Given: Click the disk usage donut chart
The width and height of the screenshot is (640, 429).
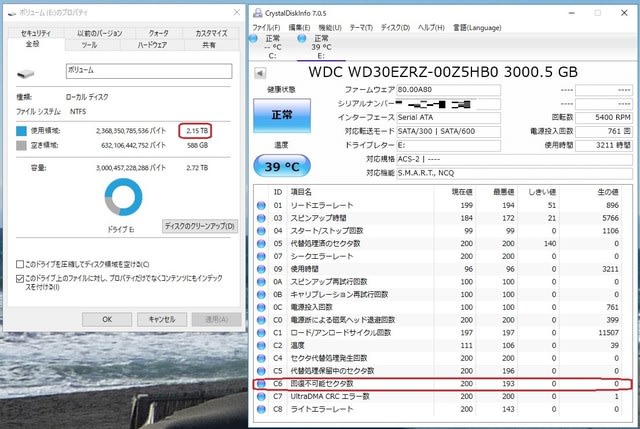Looking at the screenshot, I should 123,197.
